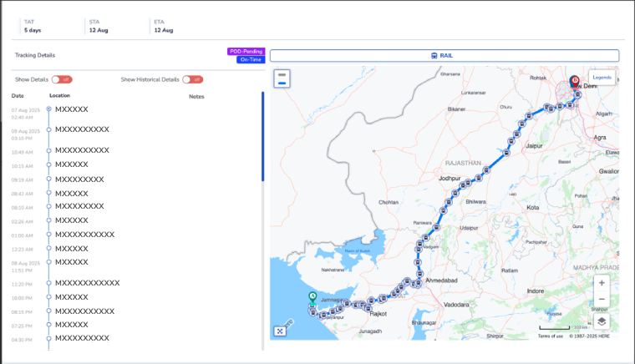This screenshot has height=364, width=635.
Task: Click the POD-Pending status badge
Action: point(246,51)
